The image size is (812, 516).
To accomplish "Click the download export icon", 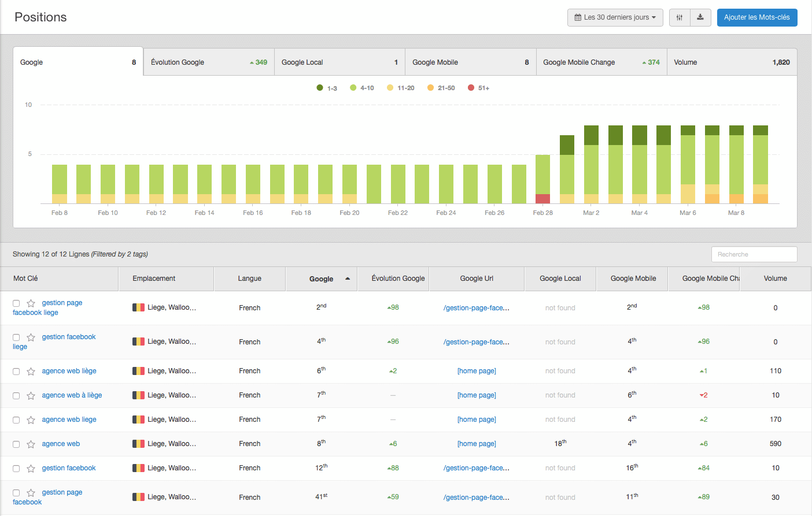I will point(700,17).
